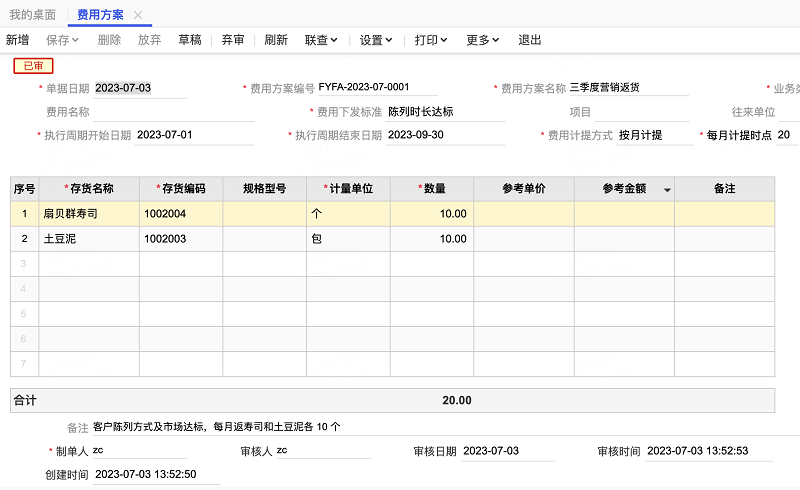
Task: Click the 弃审 button
Action: [232, 40]
